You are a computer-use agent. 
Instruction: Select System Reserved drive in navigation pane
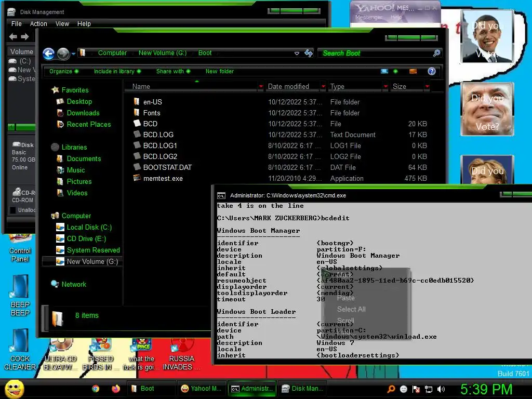click(x=94, y=250)
